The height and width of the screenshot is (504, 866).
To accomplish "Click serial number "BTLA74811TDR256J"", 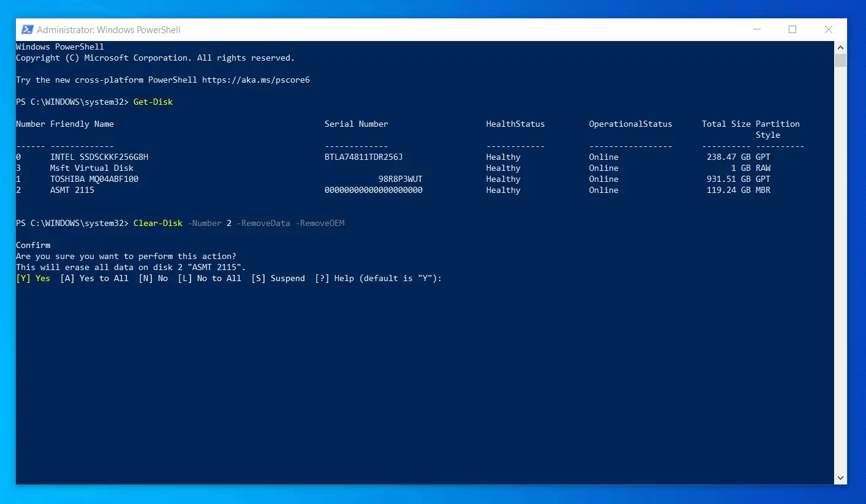I will [x=364, y=157].
